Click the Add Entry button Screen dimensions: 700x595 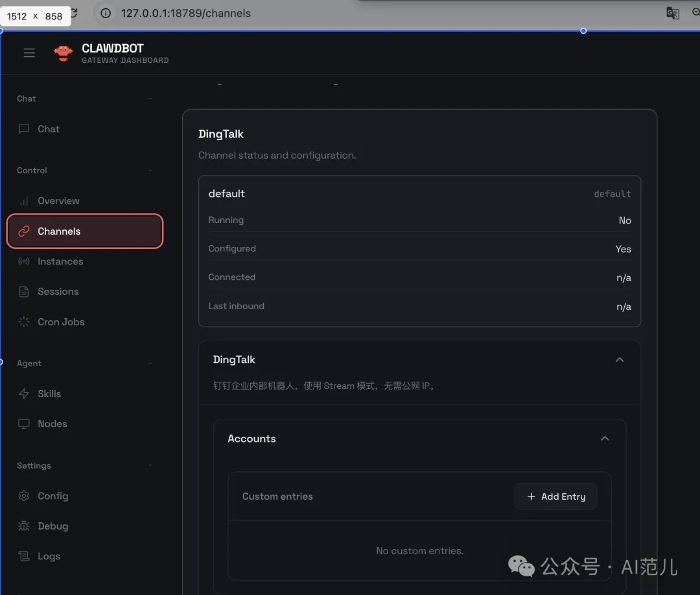click(x=556, y=496)
